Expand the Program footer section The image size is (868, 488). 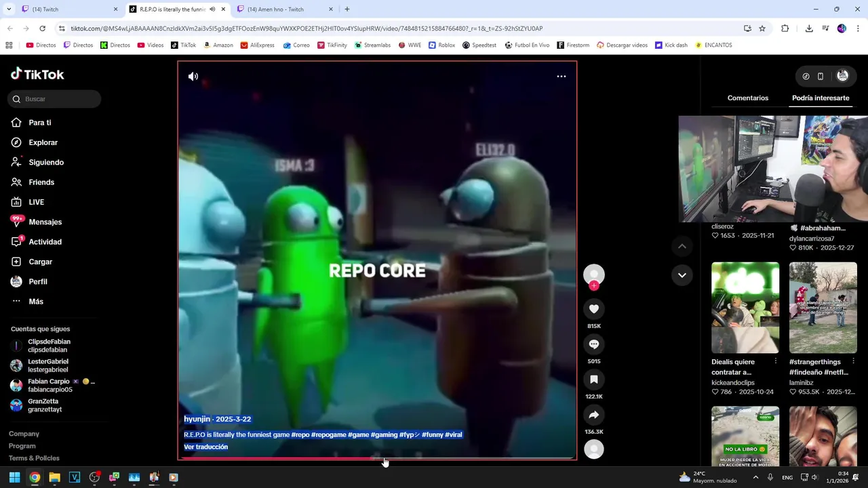click(x=22, y=446)
